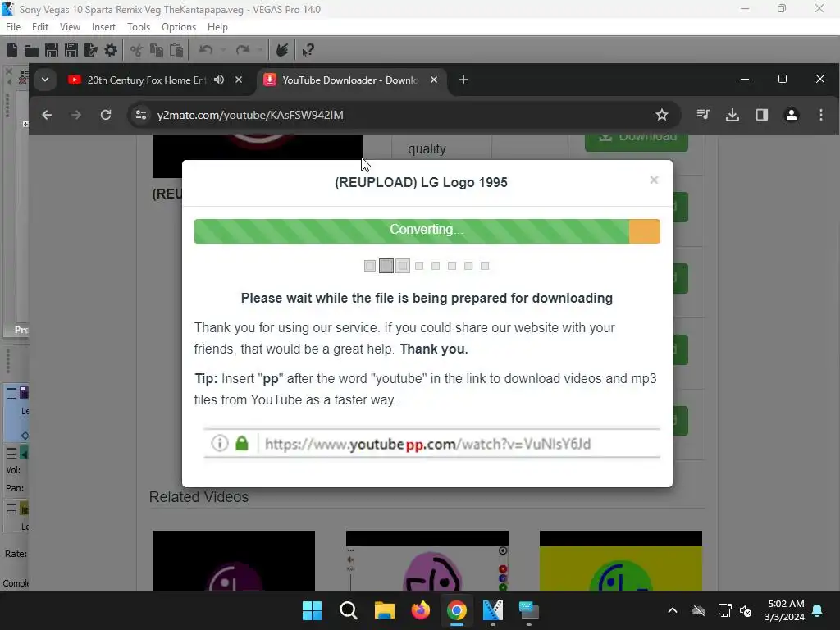Open Chrome media controls icon
The width and height of the screenshot is (840, 630).
[x=703, y=115]
